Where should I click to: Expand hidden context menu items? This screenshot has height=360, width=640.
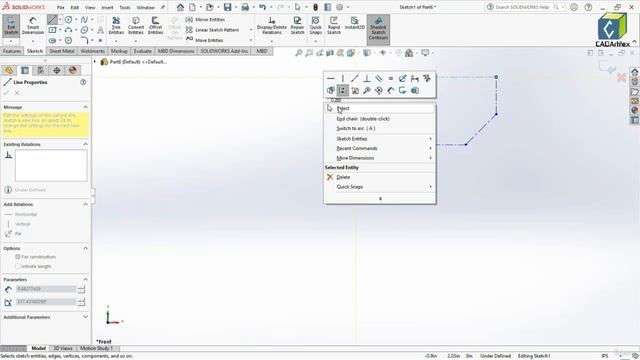point(380,198)
